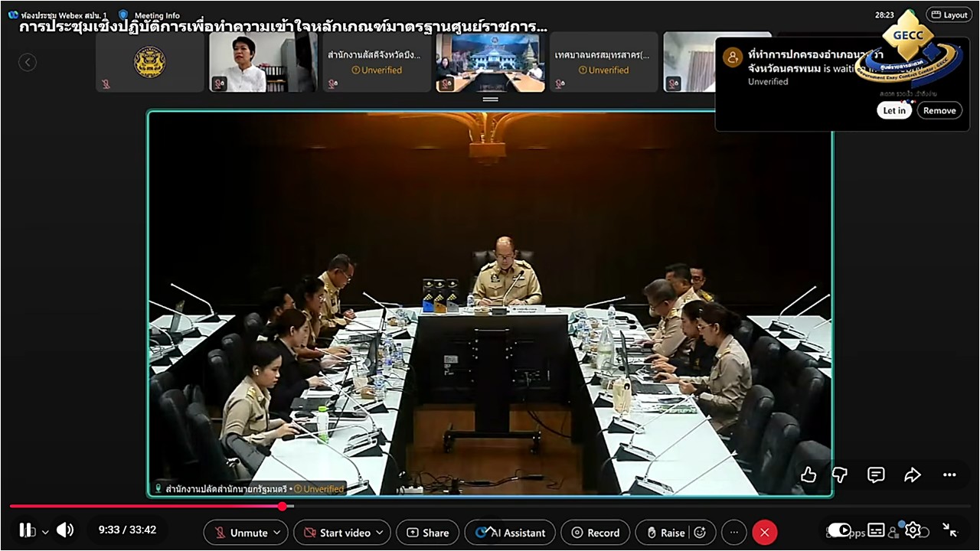Expand camera options arrow next to Start video
The image size is (980, 551).
click(381, 533)
